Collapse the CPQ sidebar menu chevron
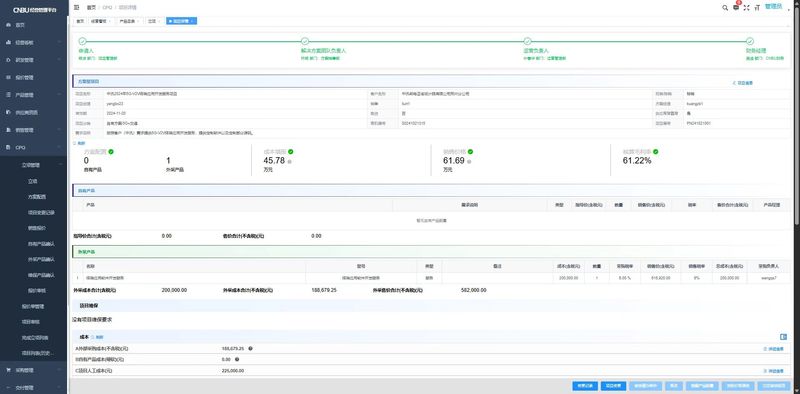The width and height of the screenshot is (800, 394). pos(59,147)
